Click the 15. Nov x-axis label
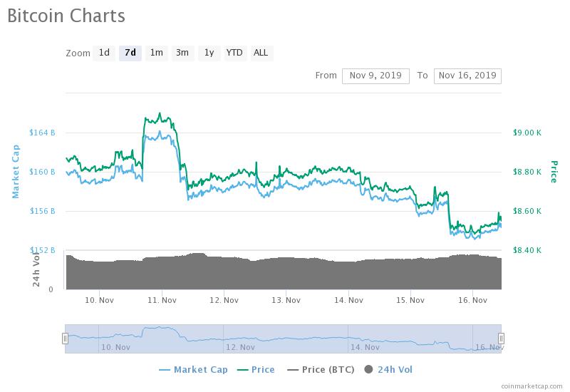Screen dimensions: 570x392 coord(410,300)
